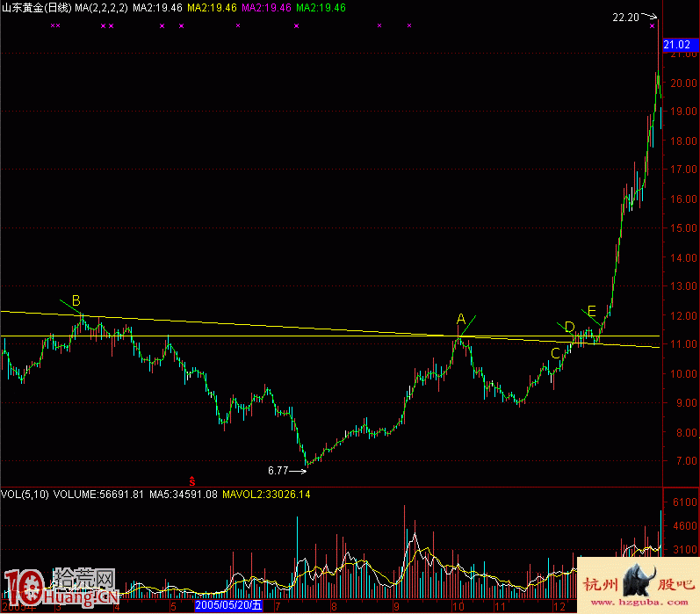Select annotation letter E
The image size is (700, 614).
(x=592, y=311)
